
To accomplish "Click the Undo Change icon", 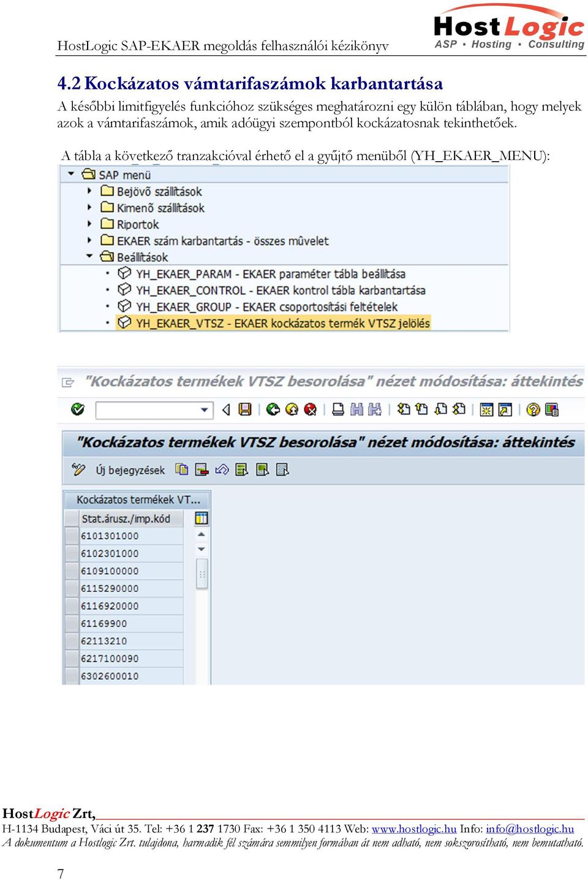I will coord(222,469).
